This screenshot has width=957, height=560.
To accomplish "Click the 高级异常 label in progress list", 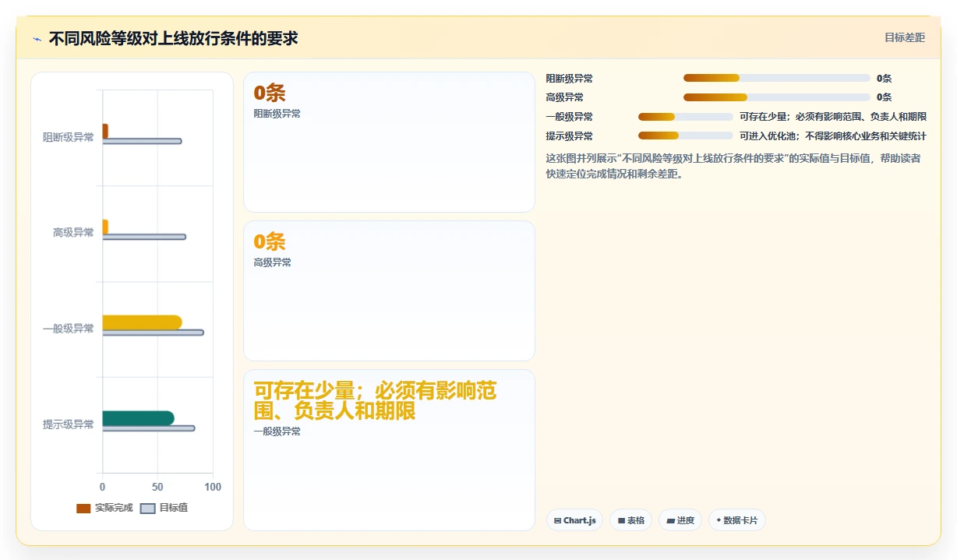I will tap(565, 97).
